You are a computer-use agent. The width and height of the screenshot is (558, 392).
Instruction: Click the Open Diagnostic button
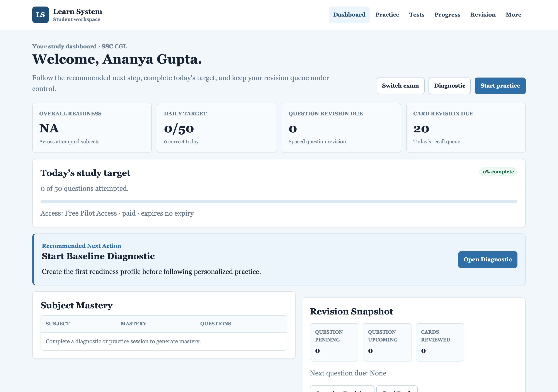[x=488, y=259]
